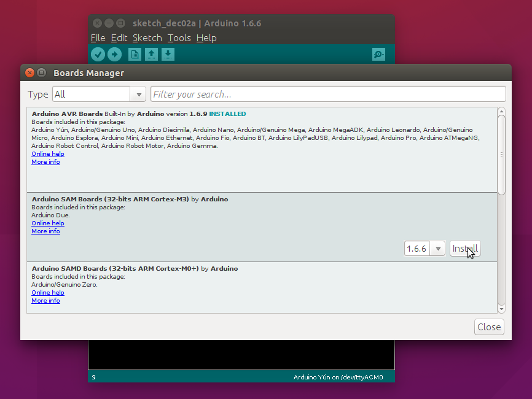Screen dimensions: 532x399
Task: Click the Arduino/Genuino Zero board name text
Action: (x=65, y=285)
